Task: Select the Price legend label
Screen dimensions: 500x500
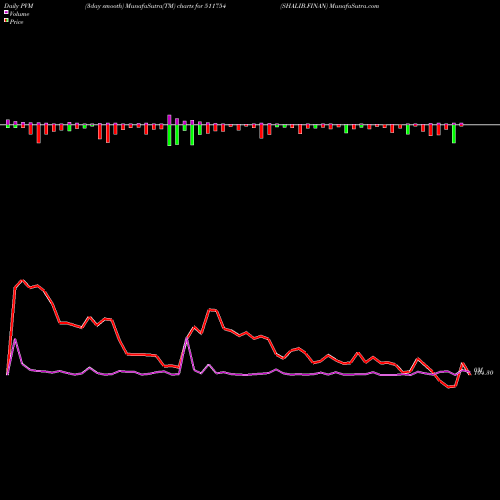Action: pos(16,22)
